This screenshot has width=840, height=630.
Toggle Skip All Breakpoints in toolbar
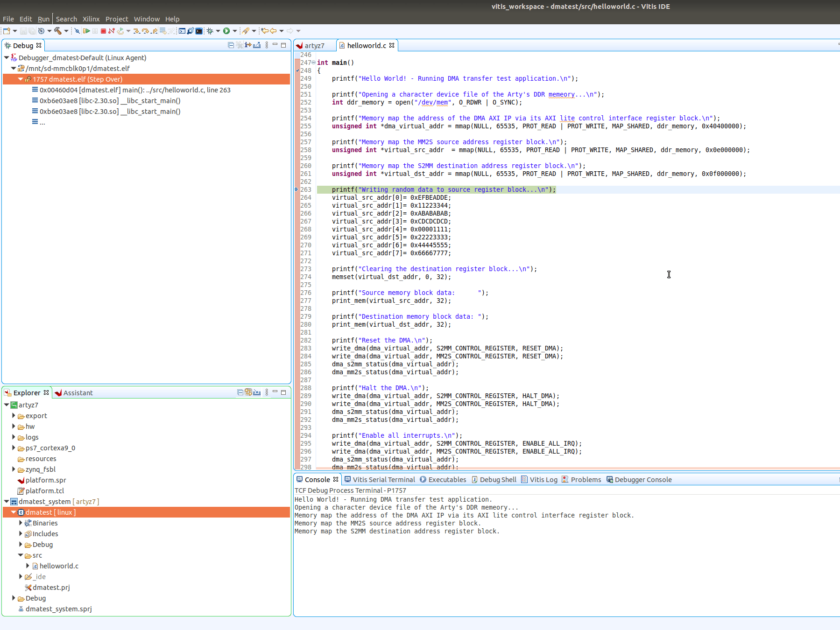pos(78,31)
